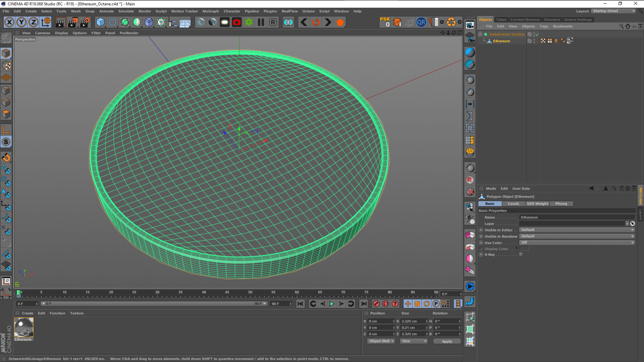The image size is (644, 362).
Task: Open the Cube primitive icon in toolbar
Action: [101, 22]
